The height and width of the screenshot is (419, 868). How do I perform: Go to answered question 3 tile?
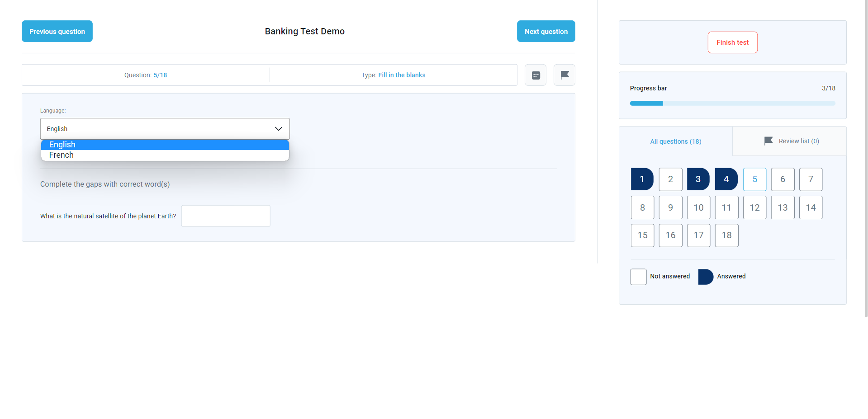tap(698, 179)
